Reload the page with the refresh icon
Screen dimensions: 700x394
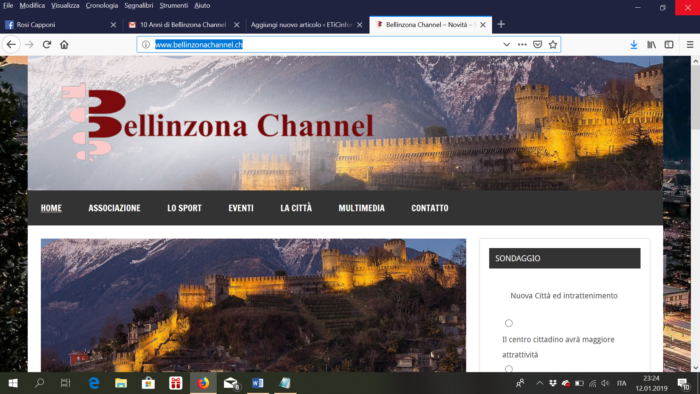tap(47, 45)
